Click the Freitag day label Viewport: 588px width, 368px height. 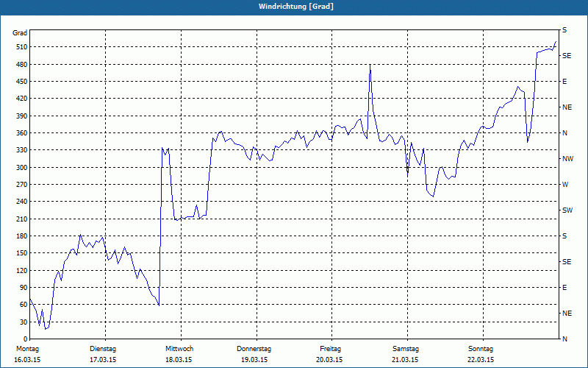(330, 349)
